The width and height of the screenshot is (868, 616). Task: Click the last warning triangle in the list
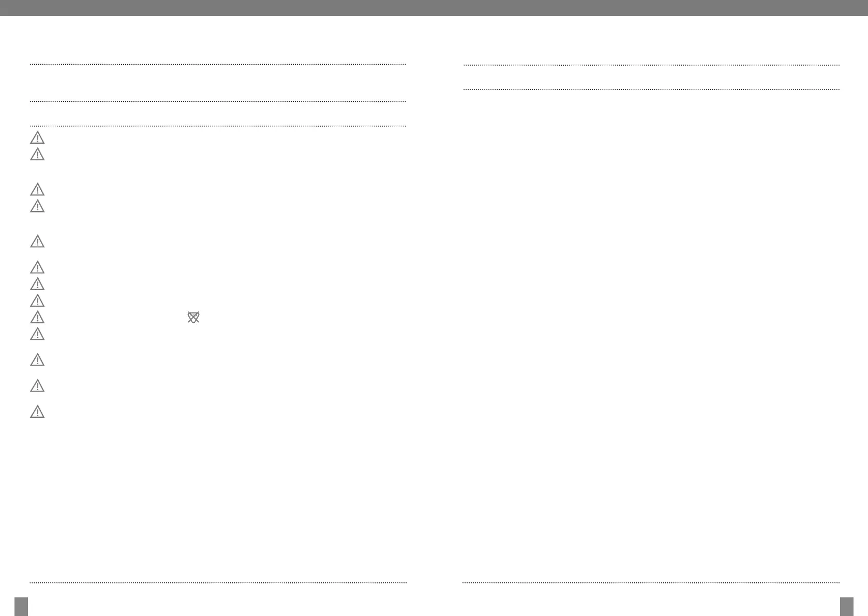coord(37,412)
